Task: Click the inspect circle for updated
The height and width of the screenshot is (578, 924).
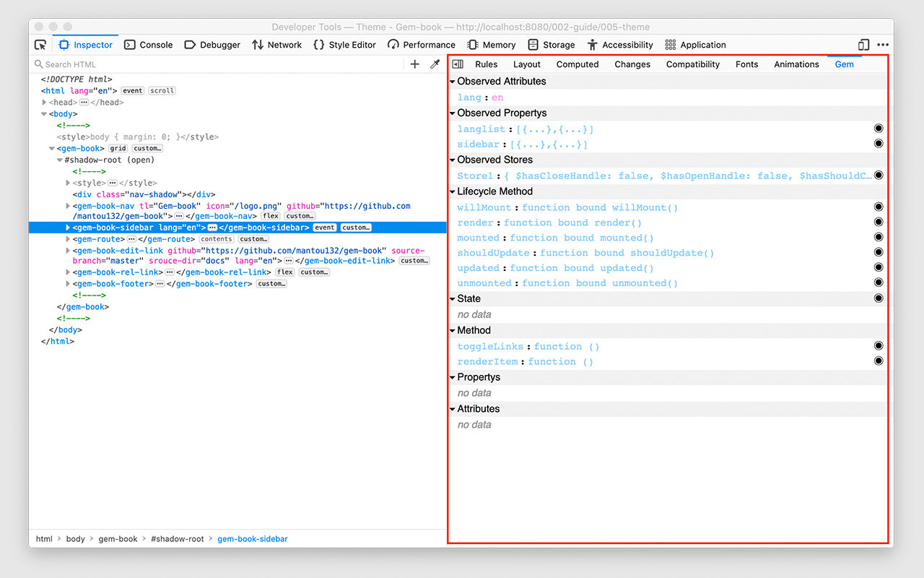Action: coord(879,267)
